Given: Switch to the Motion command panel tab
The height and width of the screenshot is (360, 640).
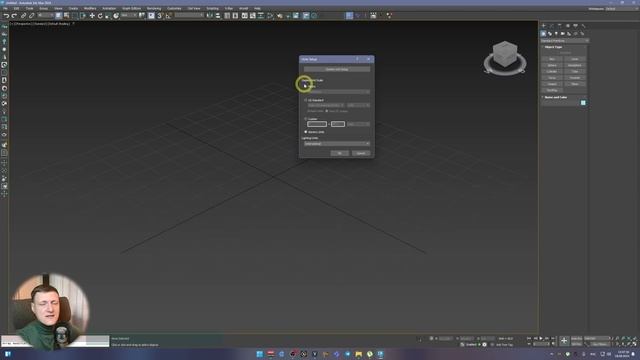Looking at the screenshot, I should (567, 26).
